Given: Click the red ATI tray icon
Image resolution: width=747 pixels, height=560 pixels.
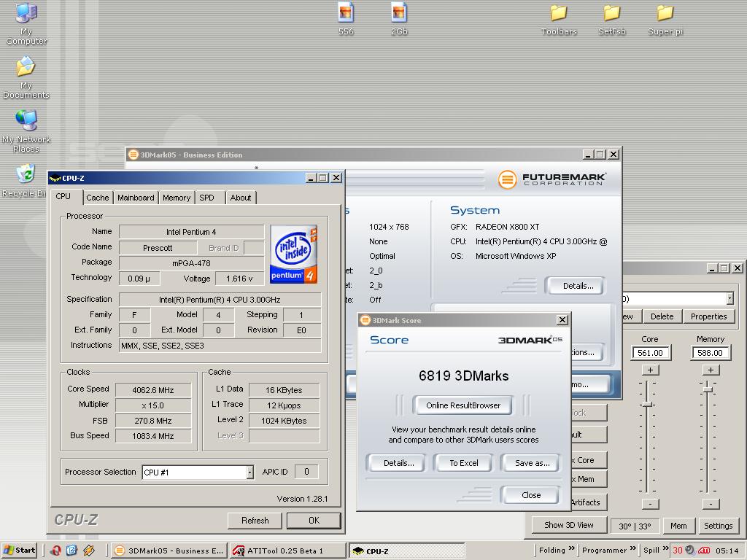Looking at the screenshot, I should (x=704, y=551).
